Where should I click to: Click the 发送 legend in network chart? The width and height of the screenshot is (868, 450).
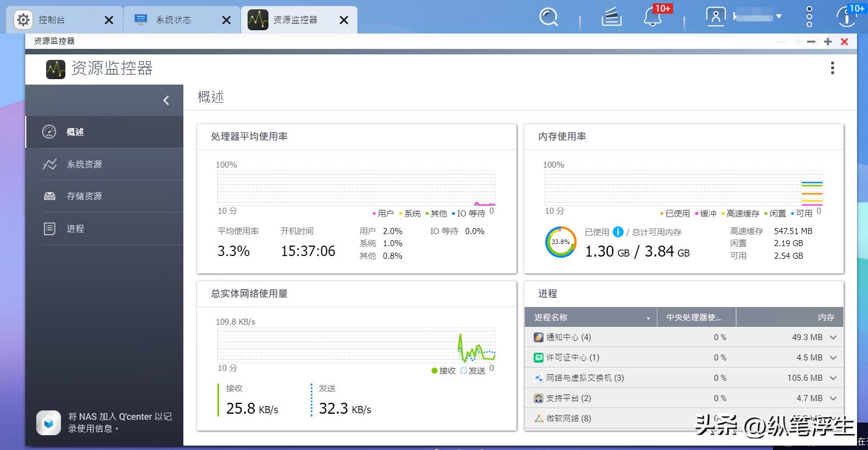pyautogui.click(x=473, y=371)
